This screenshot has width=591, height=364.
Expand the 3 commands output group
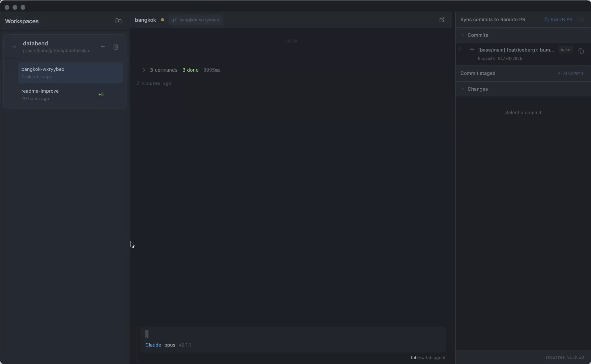pyautogui.click(x=144, y=70)
